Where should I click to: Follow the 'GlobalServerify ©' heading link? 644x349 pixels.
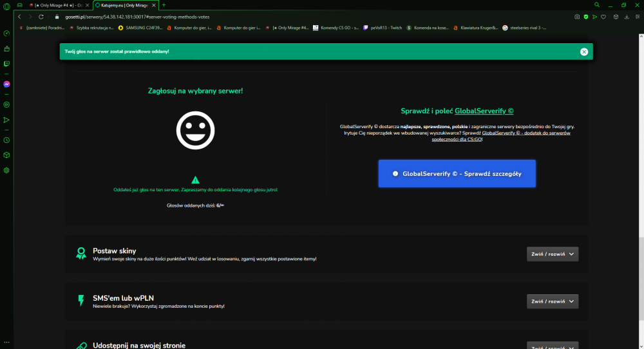click(484, 111)
